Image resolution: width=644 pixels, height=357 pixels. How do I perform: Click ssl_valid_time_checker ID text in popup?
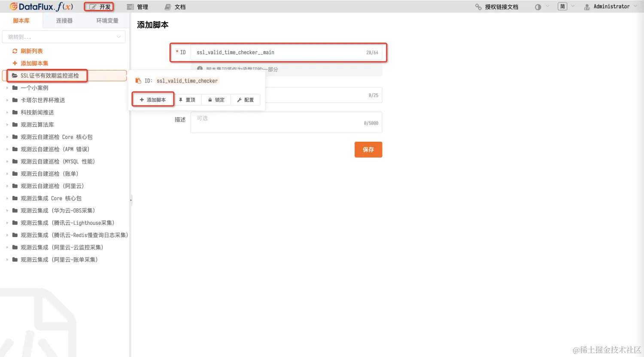click(187, 81)
